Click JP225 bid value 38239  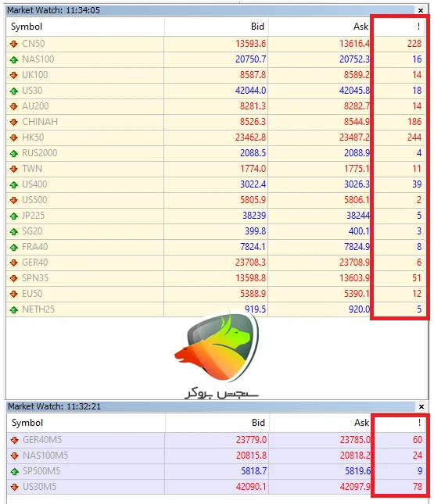point(254,216)
